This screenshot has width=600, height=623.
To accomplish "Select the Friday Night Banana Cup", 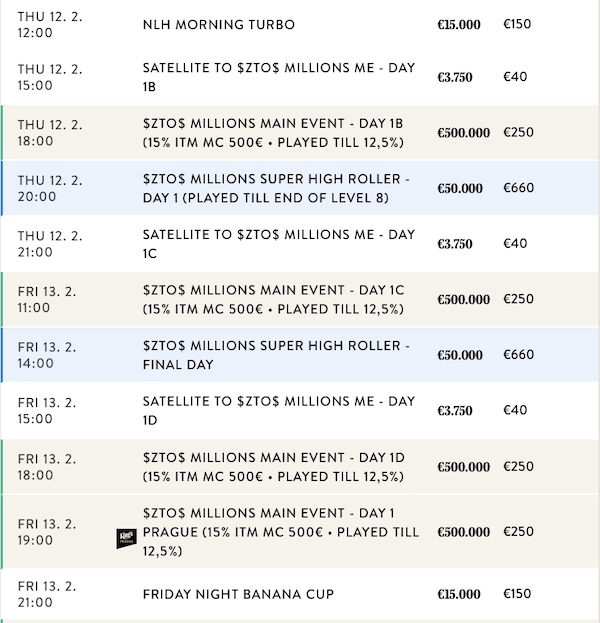I will [x=238, y=594].
